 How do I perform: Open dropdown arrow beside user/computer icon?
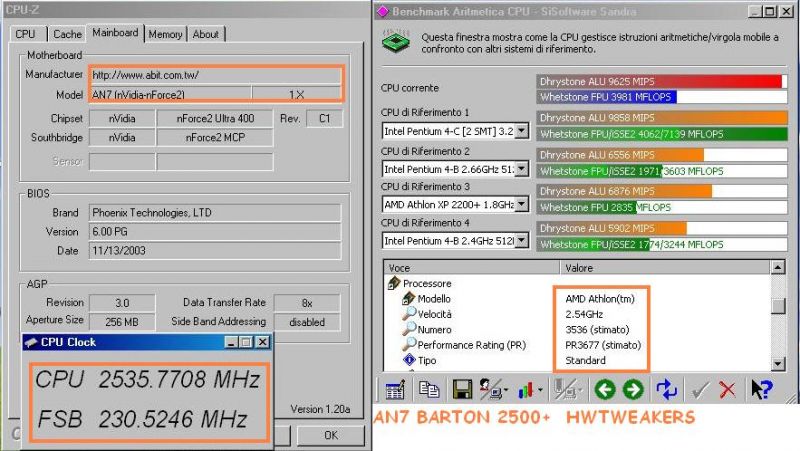tap(506, 391)
